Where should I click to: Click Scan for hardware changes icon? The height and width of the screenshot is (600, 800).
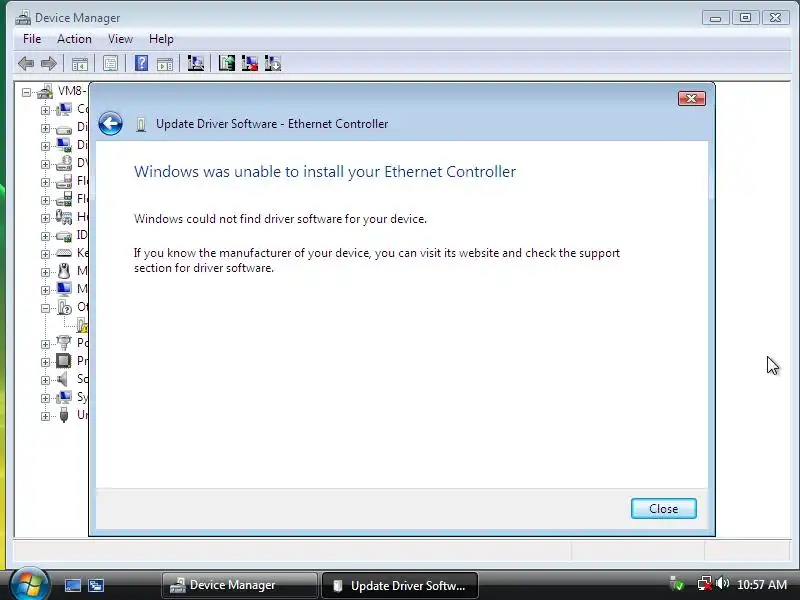[x=195, y=64]
